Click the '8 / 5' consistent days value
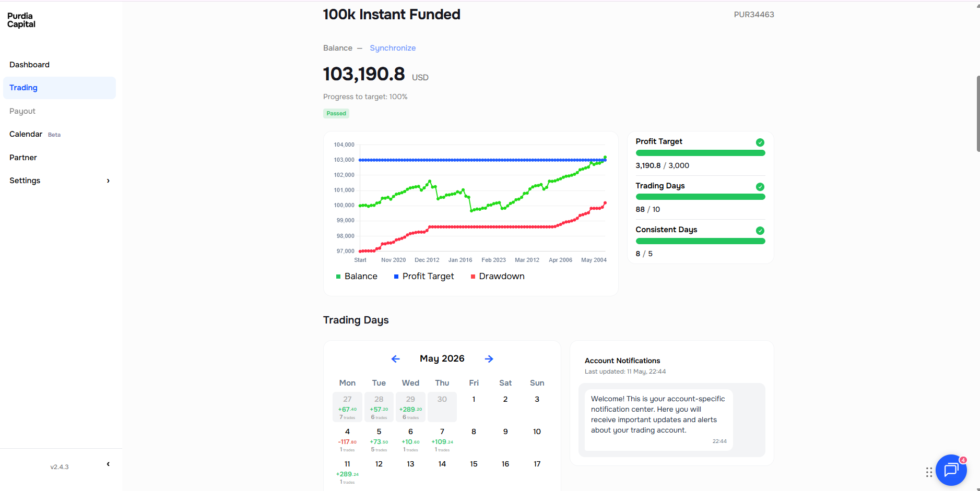This screenshot has width=980, height=491. click(644, 254)
